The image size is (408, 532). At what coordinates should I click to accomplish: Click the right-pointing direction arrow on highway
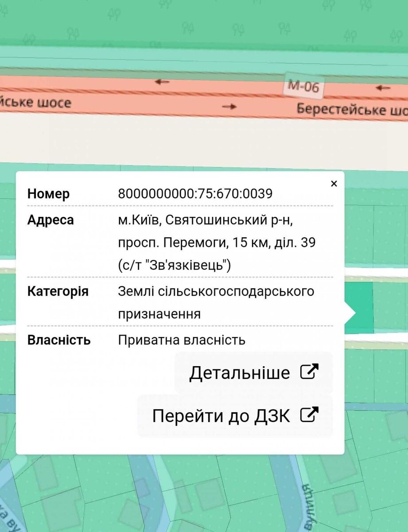coord(229,106)
